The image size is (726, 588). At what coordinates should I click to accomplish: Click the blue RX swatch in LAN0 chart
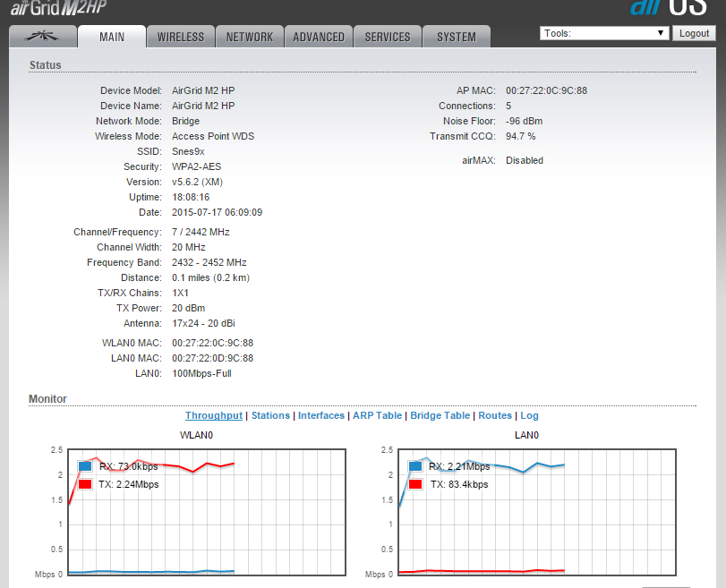click(x=415, y=466)
